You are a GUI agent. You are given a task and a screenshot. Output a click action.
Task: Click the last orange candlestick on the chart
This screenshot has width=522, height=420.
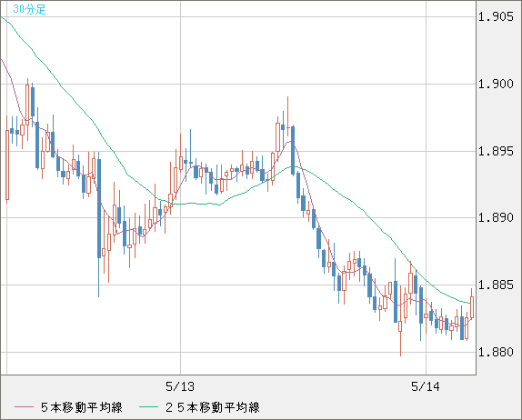coord(472,305)
